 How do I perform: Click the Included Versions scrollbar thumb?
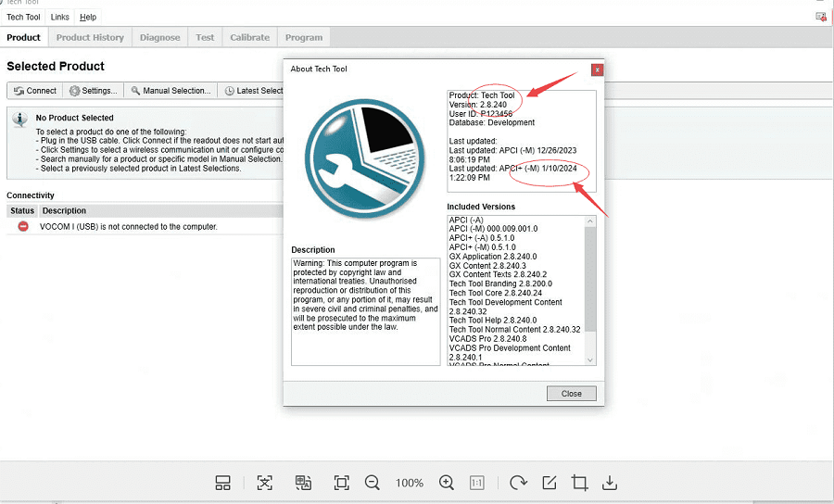(590, 279)
